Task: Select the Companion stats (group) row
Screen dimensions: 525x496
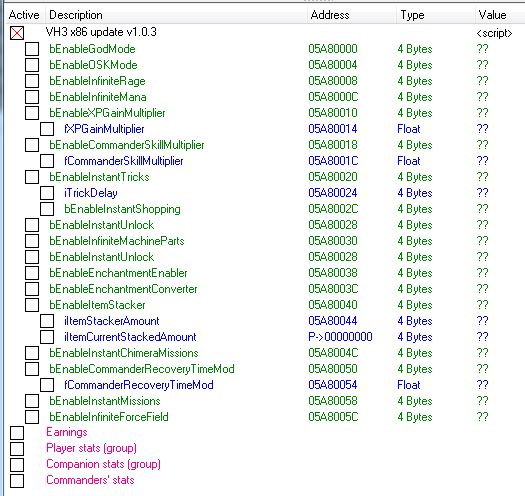Action: [x=103, y=464]
